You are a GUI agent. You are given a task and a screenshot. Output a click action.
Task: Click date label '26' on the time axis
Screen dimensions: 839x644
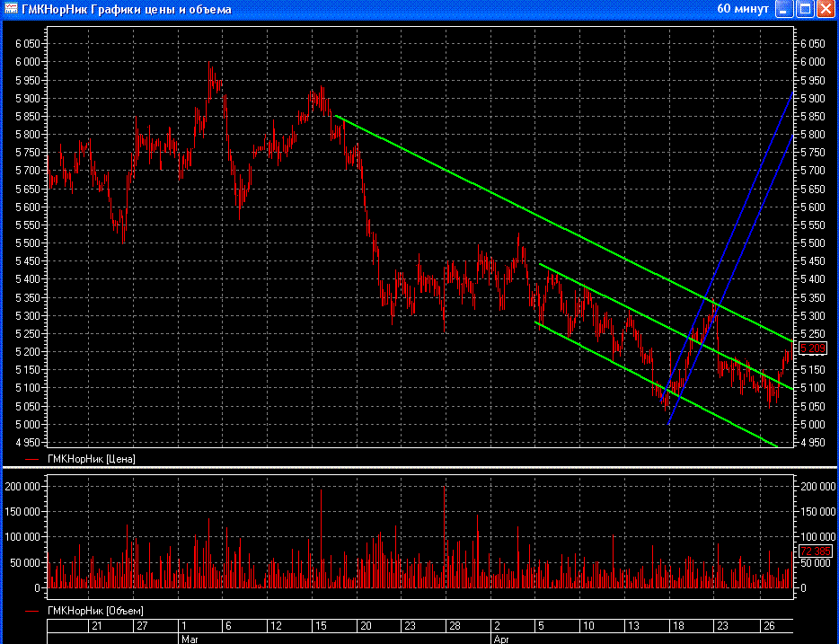pyautogui.click(x=769, y=626)
